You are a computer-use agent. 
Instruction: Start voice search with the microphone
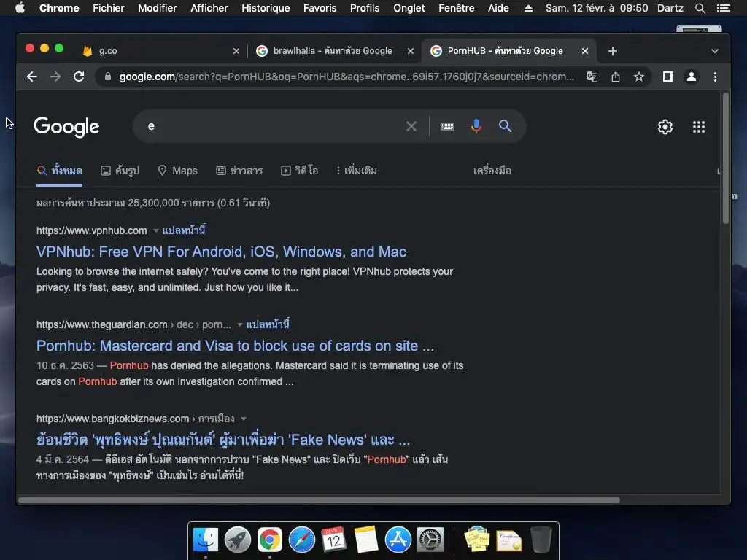tap(476, 126)
